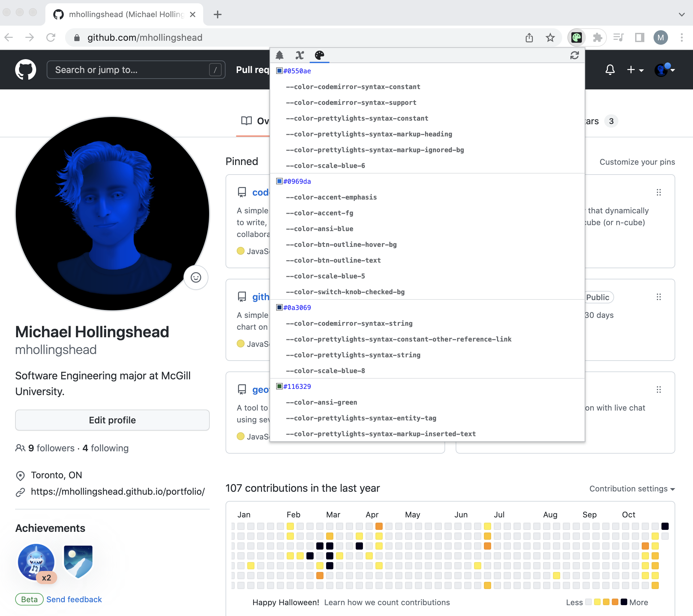The image size is (693, 616).
Task: Click the large profile avatar picture
Action: (112, 214)
